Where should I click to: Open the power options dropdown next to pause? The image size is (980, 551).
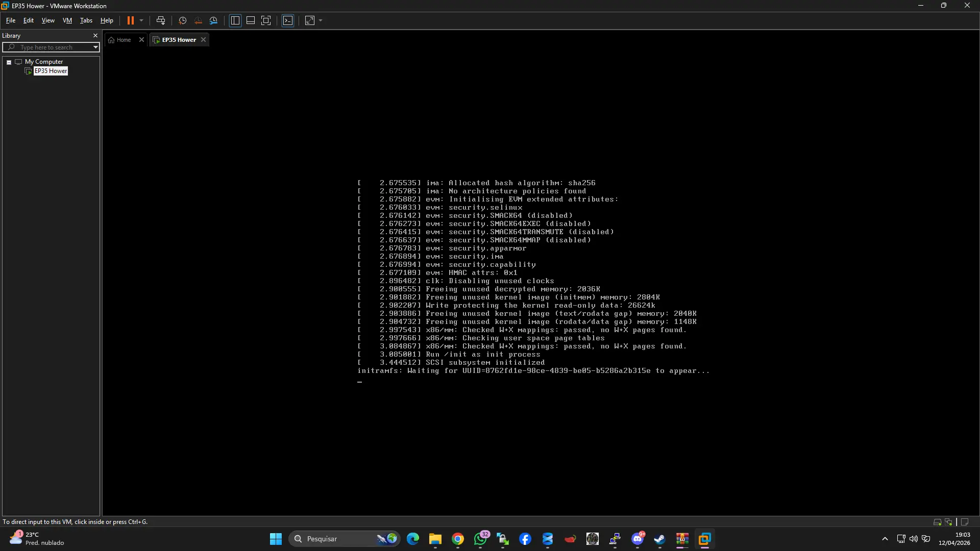tap(141, 20)
